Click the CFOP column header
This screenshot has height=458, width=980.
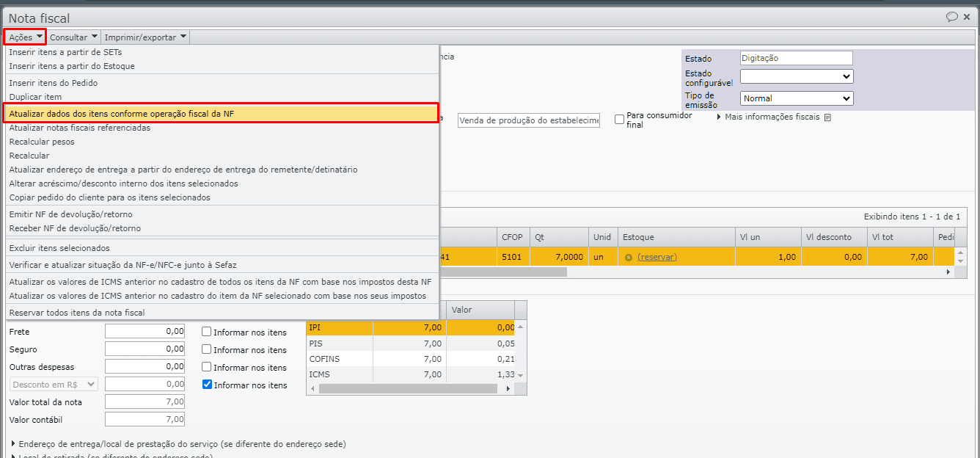coord(513,237)
